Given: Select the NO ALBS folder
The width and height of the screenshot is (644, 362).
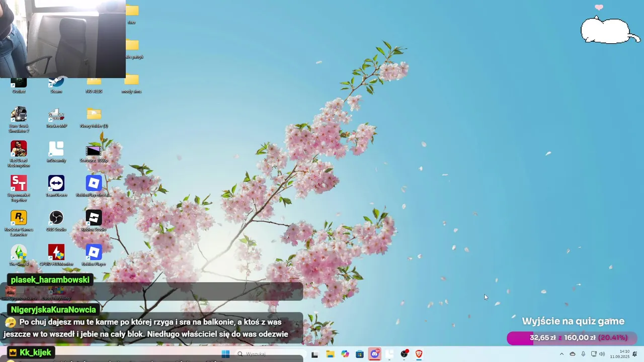Looking at the screenshot, I should (x=94, y=85).
